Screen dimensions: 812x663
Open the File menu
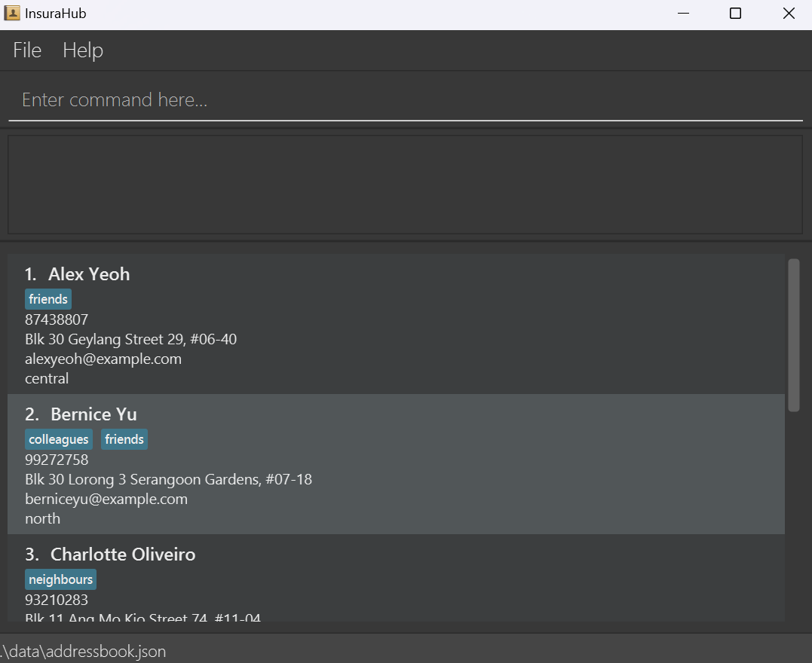pyautogui.click(x=27, y=50)
